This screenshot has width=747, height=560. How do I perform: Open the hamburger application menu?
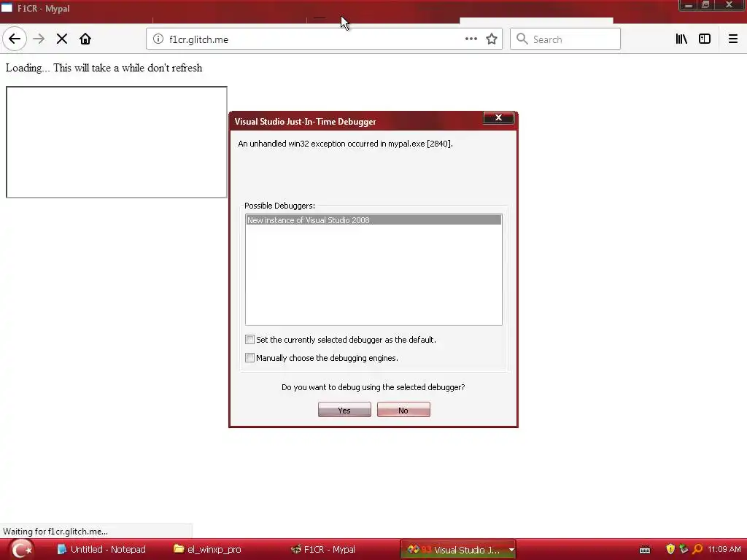pyautogui.click(x=732, y=39)
